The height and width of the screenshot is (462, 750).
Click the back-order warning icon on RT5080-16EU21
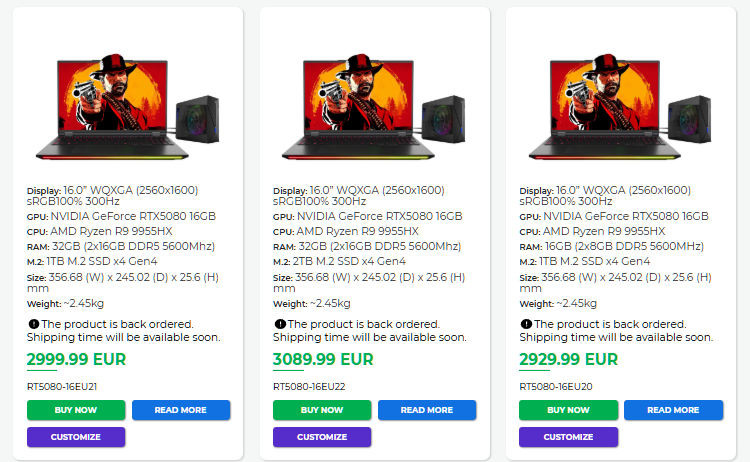(33, 324)
